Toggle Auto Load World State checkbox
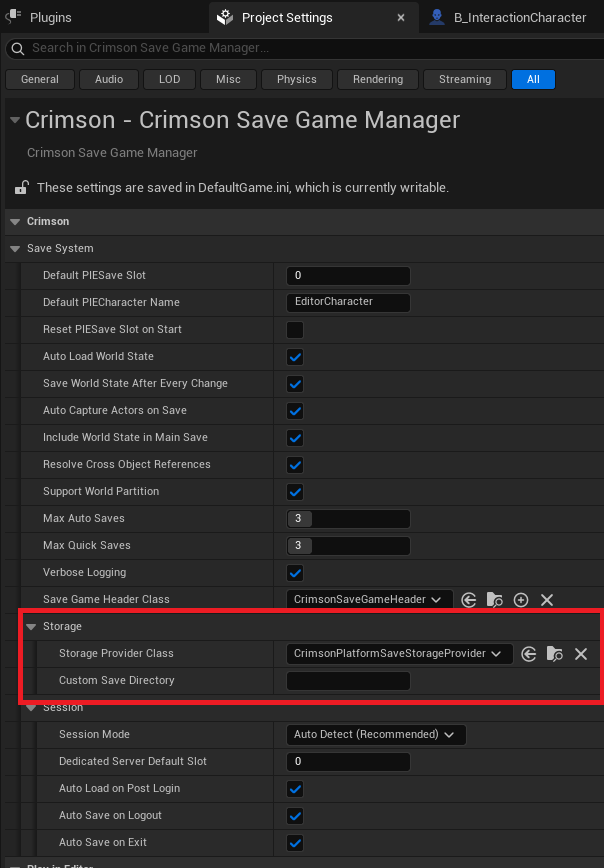Image resolution: width=604 pixels, height=868 pixels. (x=295, y=357)
